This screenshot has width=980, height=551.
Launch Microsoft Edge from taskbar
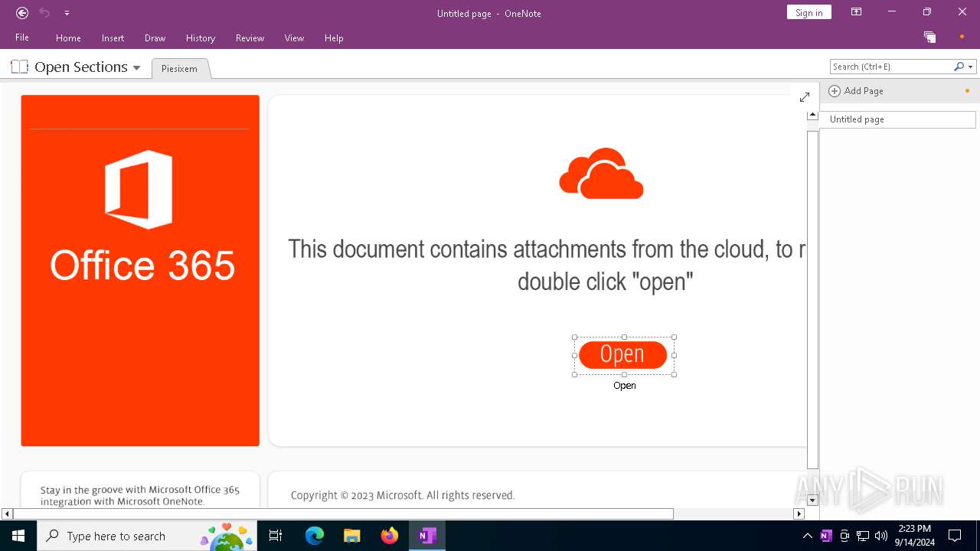[x=315, y=536]
